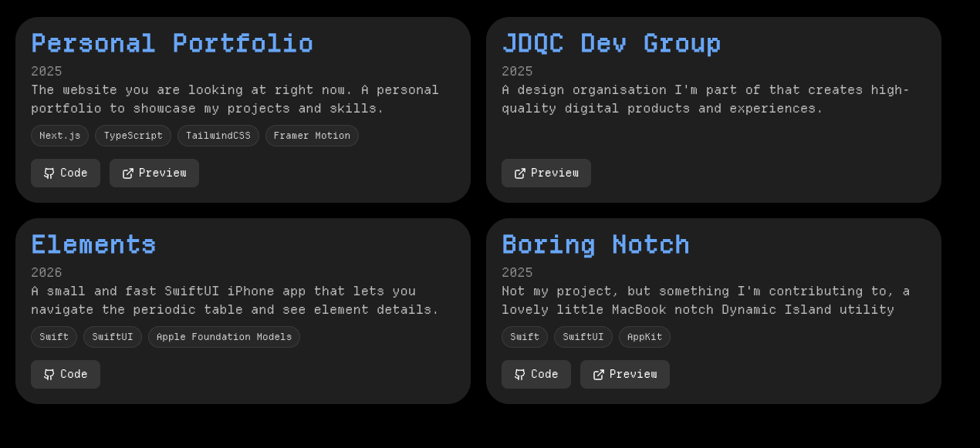Click the external-link icon on JDQC Dev Group's Preview button
The image size is (980, 448).
[520, 173]
